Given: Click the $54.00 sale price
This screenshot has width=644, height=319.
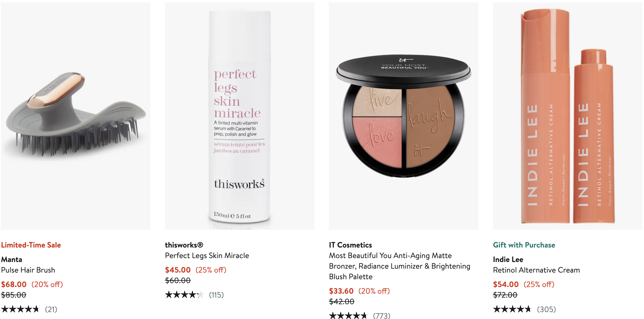Looking at the screenshot, I should (506, 285).
